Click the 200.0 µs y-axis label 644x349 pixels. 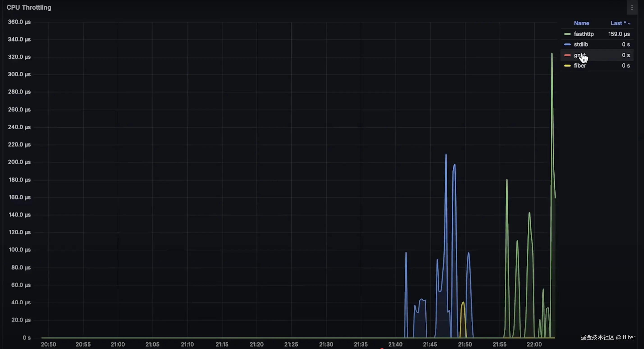coord(19,162)
